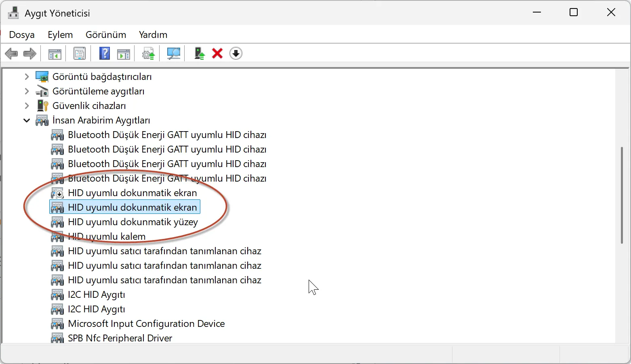Click the red X uninstall device icon
This screenshot has width=631, height=364.
coord(217,53)
